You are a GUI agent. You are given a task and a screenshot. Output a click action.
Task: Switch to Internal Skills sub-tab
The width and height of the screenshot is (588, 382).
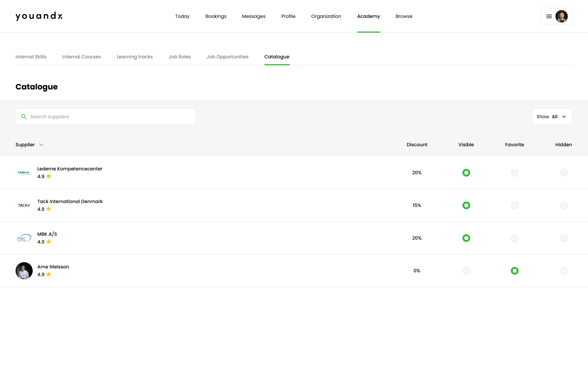[x=31, y=57]
